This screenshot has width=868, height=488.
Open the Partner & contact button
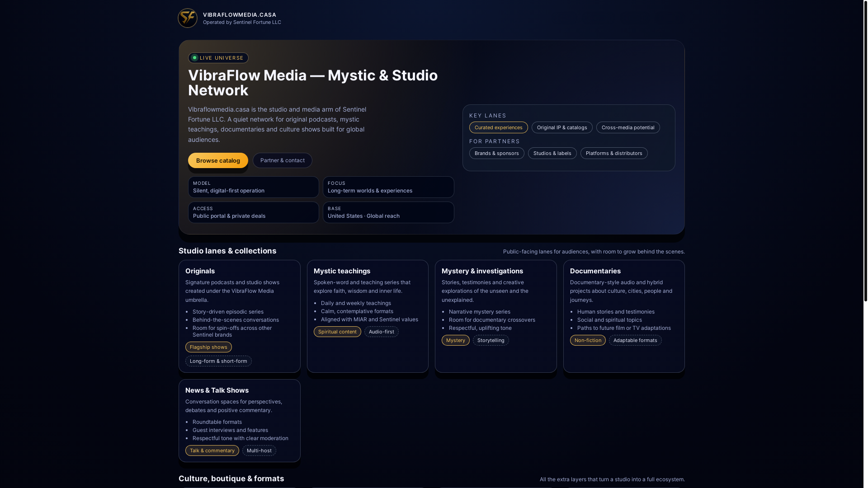(283, 160)
